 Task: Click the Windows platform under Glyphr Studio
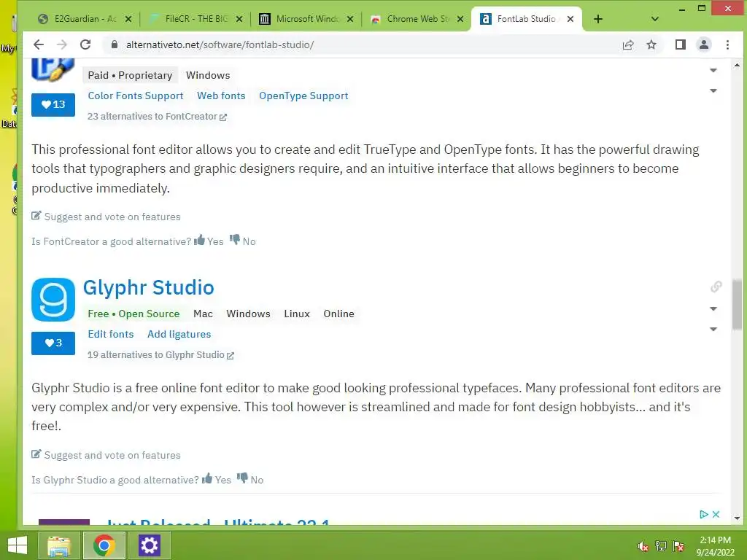[x=248, y=314]
